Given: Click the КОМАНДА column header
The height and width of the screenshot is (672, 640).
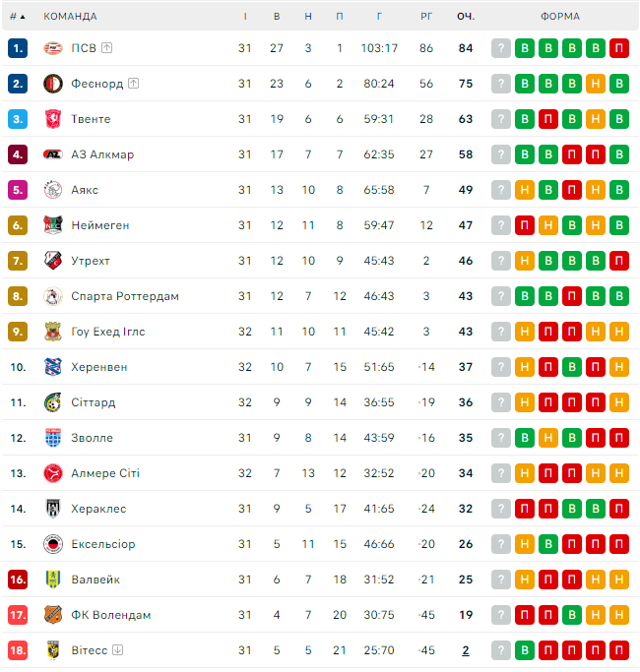Looking at the screenshot, I should pyautogui.click(x=71, y=17).
